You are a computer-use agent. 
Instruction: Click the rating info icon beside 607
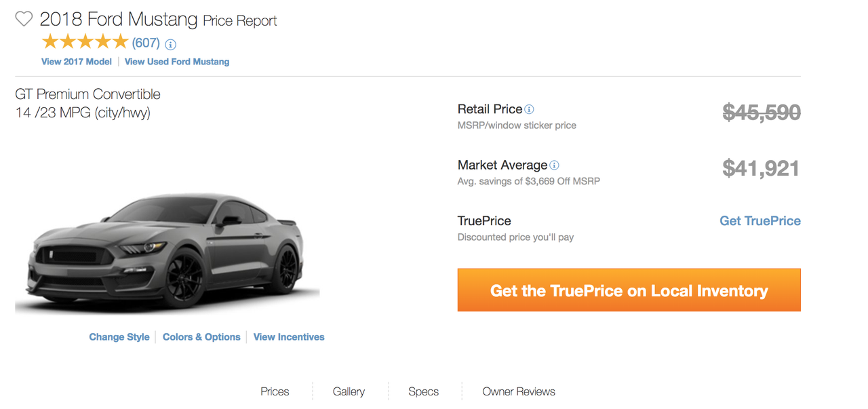[170, 44]
